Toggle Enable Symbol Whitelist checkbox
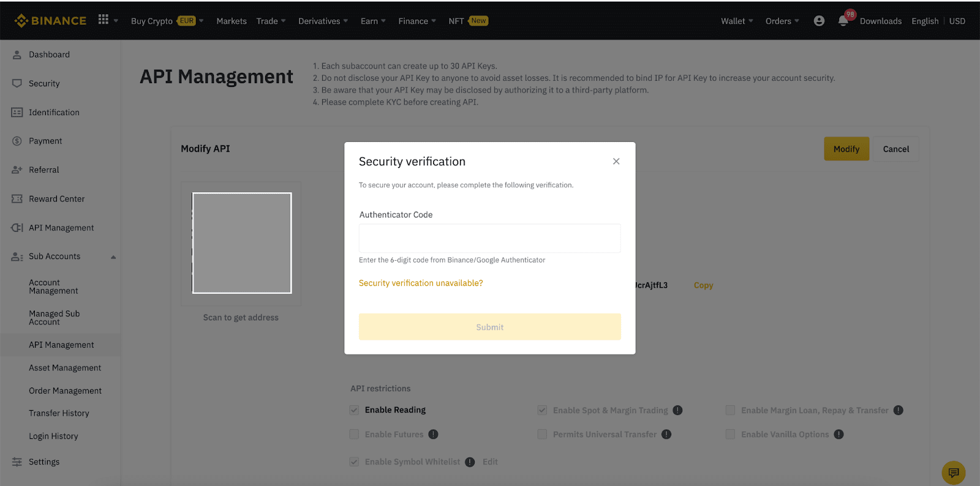980x486 pixels. pyautogui.click(x=354, y=462)
